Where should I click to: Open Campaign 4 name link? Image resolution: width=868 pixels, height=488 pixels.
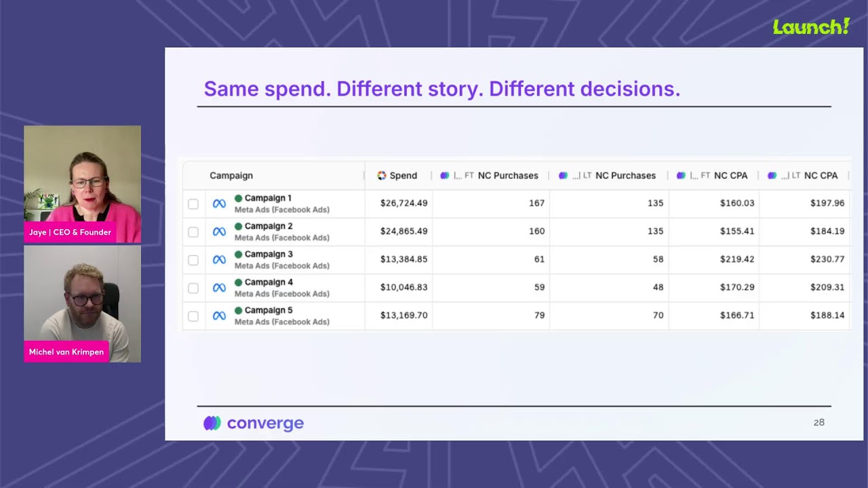coord(269,283)
